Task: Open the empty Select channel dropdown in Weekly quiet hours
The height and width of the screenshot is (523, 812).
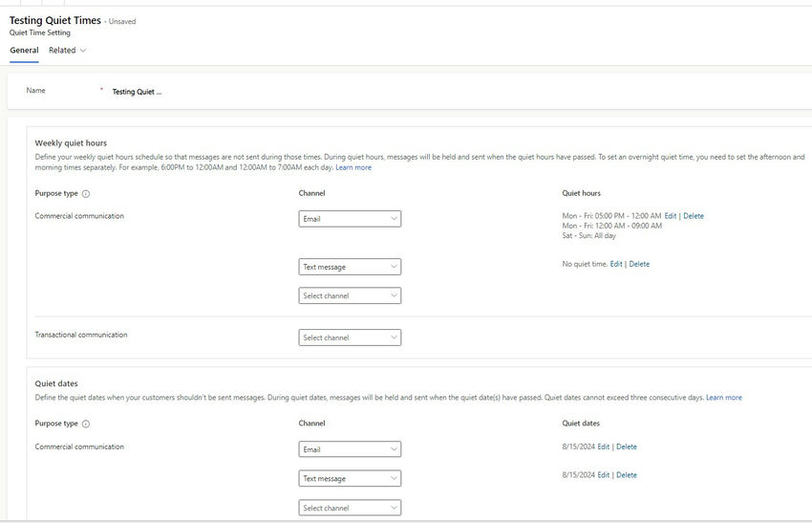Action: click(x=350, y=295)
